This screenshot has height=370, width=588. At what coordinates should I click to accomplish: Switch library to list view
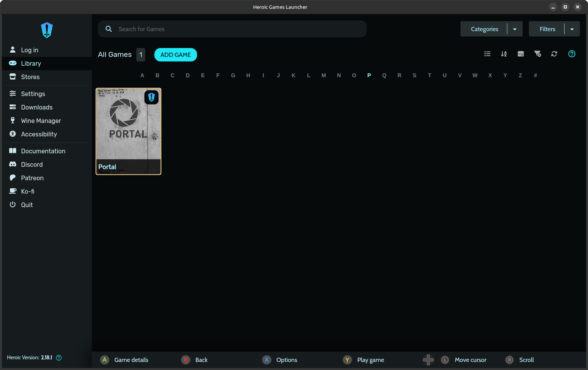(487, 54)
